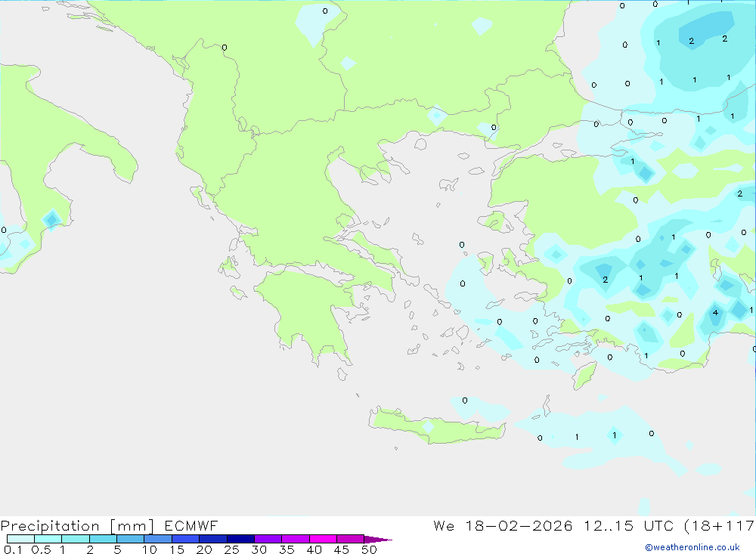Choose the 20–25 mm dark navy legend swatch

pos(213,539)
